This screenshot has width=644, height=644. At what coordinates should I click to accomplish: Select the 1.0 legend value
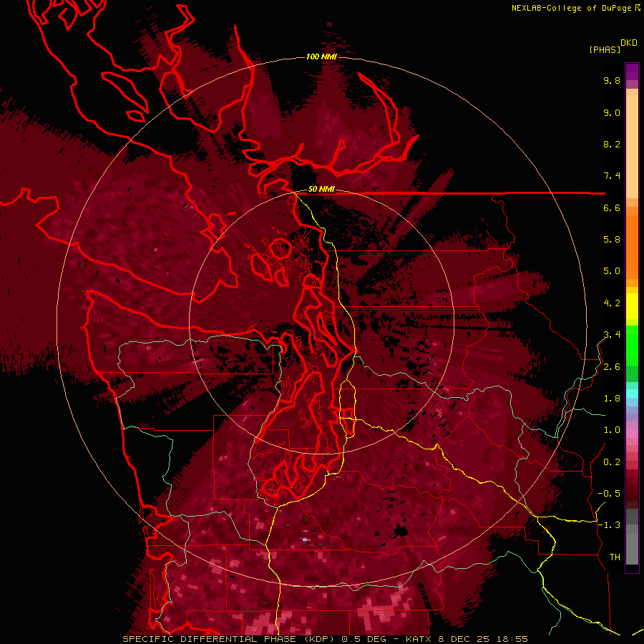612,430
